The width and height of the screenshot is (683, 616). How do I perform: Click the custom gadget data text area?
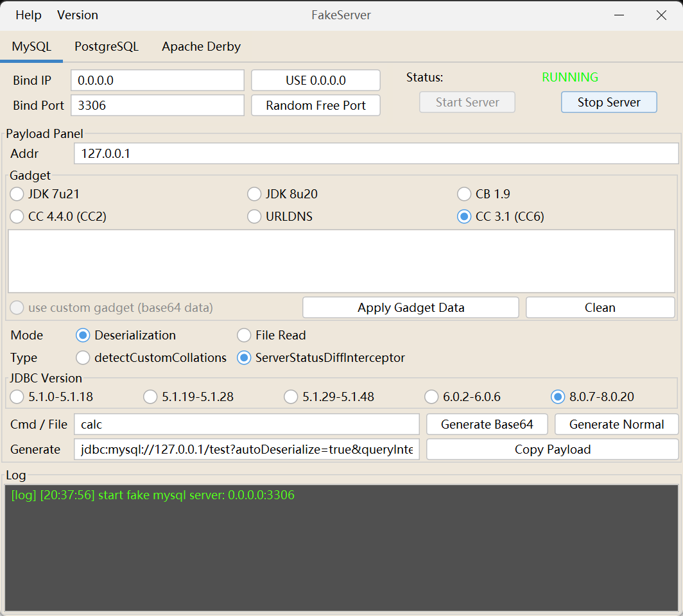pyautogui.click(x=341, y=261)
